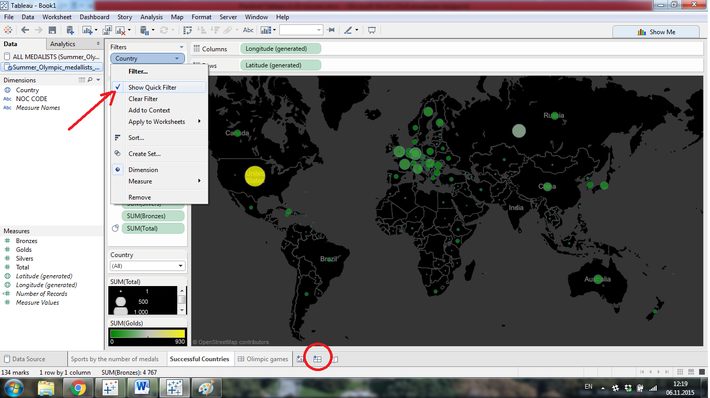Click the Tableau start page icon

[8, 30]
